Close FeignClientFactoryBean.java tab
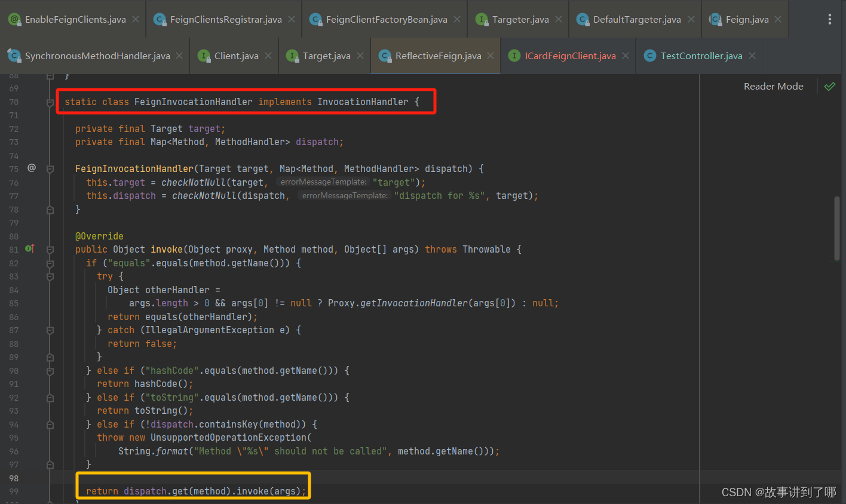Viewport: 846px width, 504px height. coord(457,19)
